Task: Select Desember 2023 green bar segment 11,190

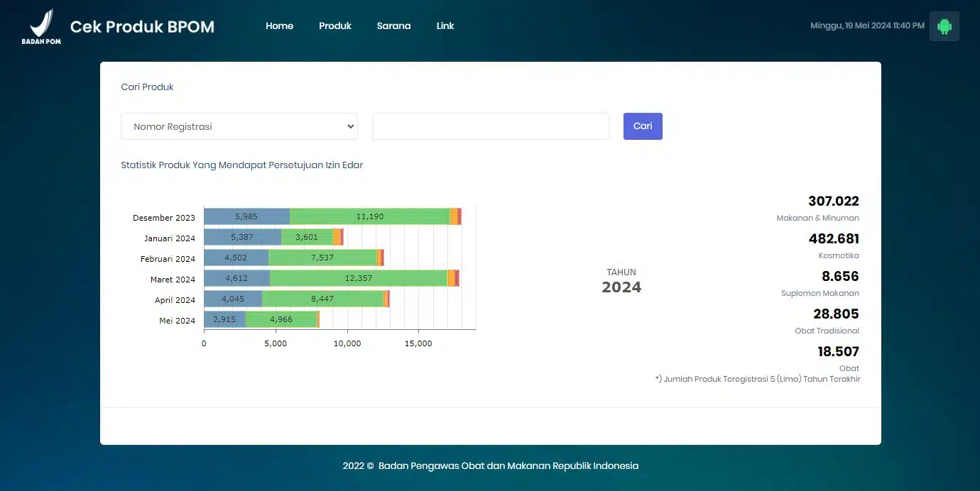Action: (x=370, y=216)
